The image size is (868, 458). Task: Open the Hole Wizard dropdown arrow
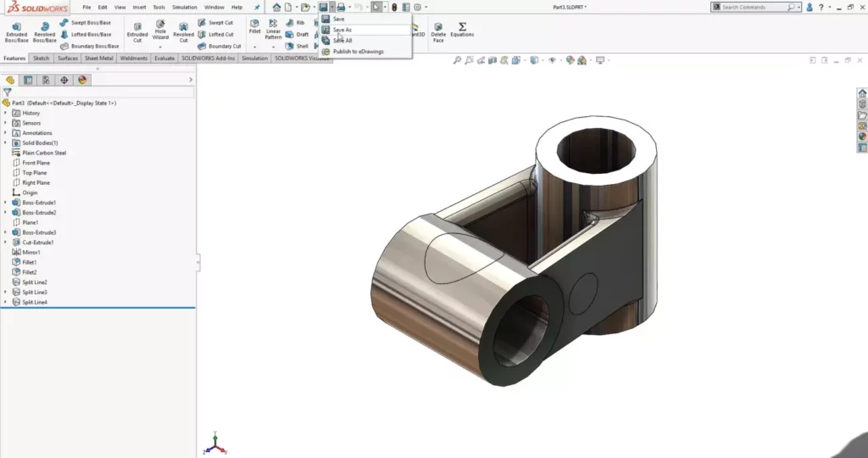160,47
